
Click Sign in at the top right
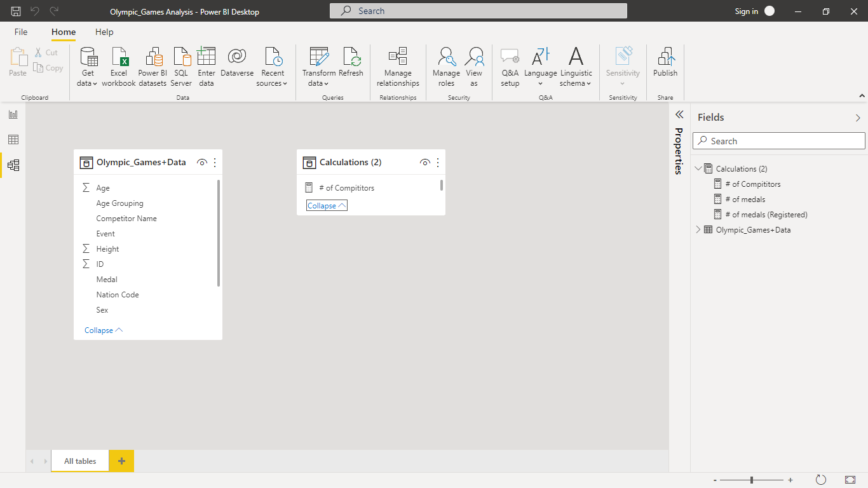(747, 11)
